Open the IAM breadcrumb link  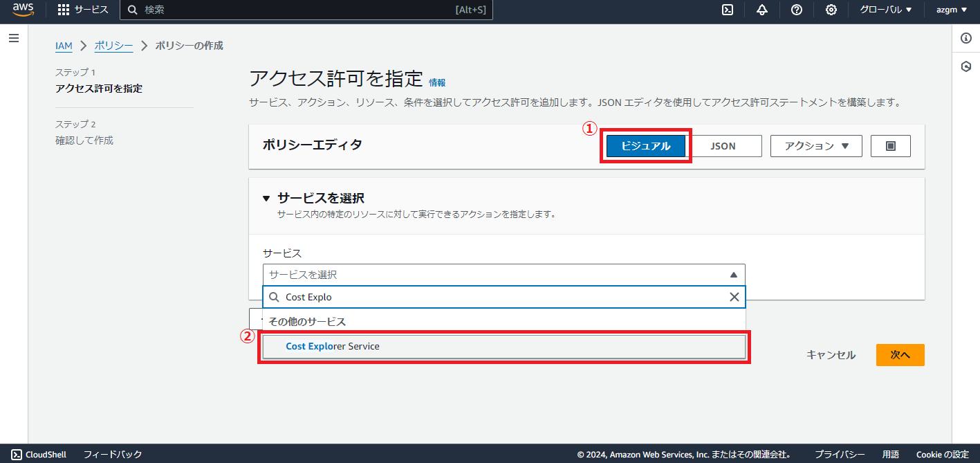(x=63, y=46)
